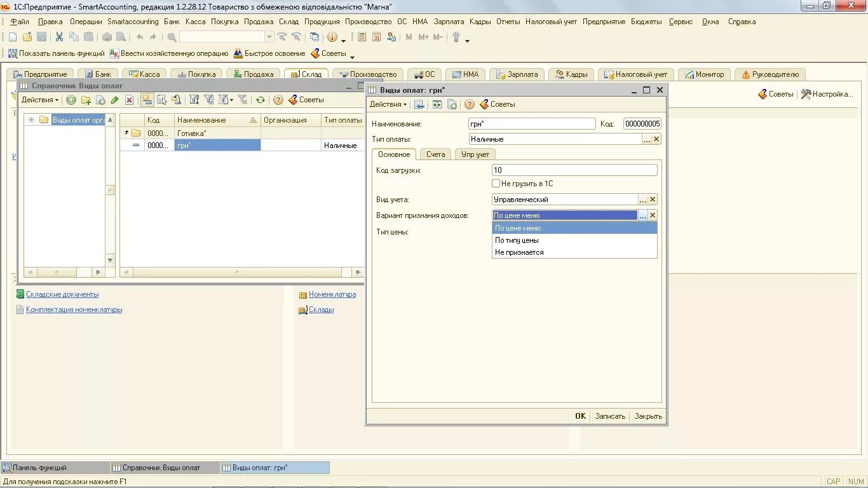Open the search field dropdown arrow in main toolbar
The height and width of the screenshot is (488, 868).
[x=269, y=37]
